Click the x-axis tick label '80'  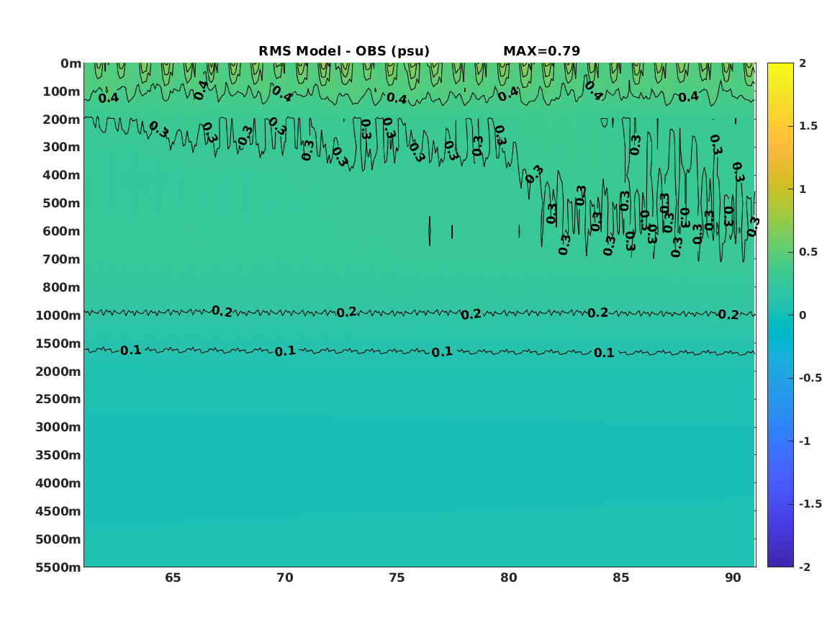(509, 577)
